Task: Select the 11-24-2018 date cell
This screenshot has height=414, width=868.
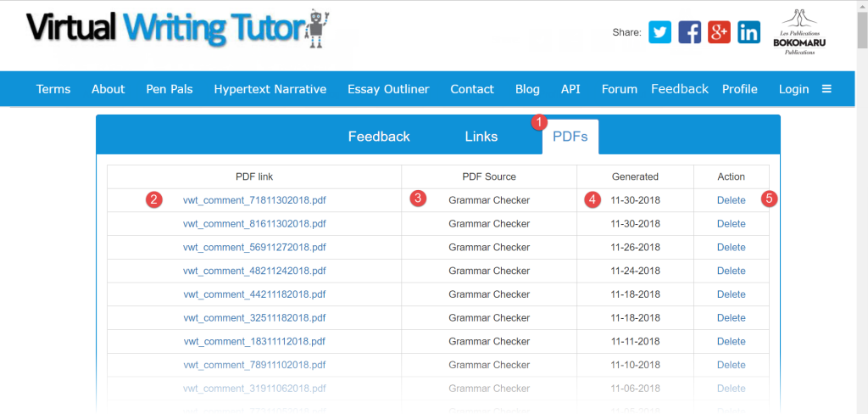Action: [x=635, y=271]
